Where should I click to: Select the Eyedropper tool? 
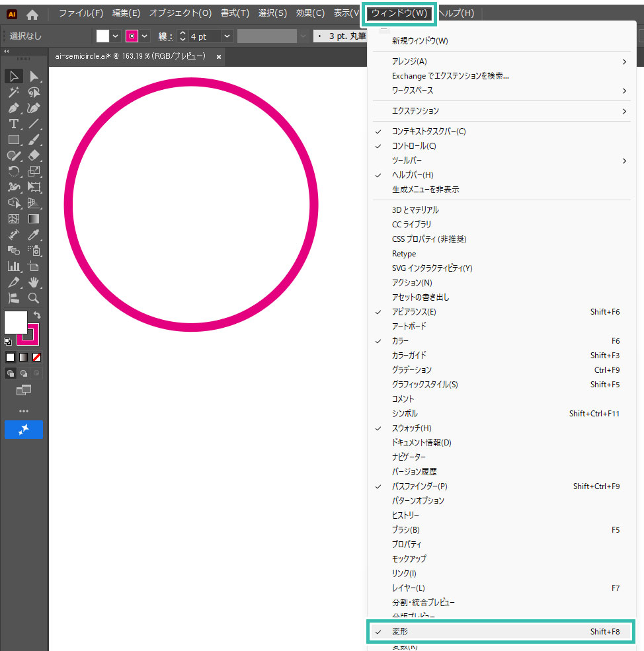tap(34, 235)
